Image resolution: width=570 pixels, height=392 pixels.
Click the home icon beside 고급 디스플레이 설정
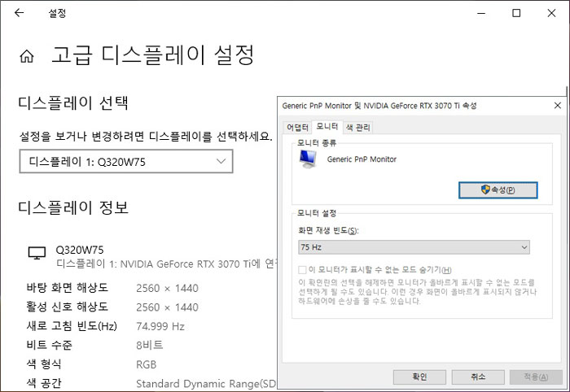27,57
